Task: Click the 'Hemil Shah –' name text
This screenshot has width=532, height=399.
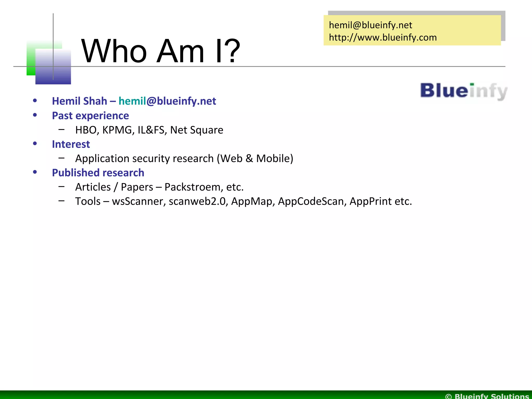Action: click(x=84, y=101)
